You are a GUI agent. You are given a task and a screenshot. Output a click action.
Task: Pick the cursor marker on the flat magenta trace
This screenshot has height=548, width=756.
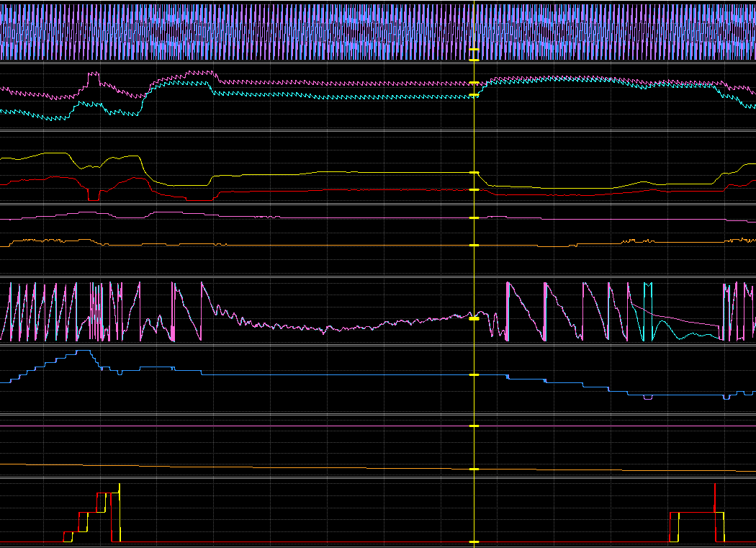tap(474, 217)
